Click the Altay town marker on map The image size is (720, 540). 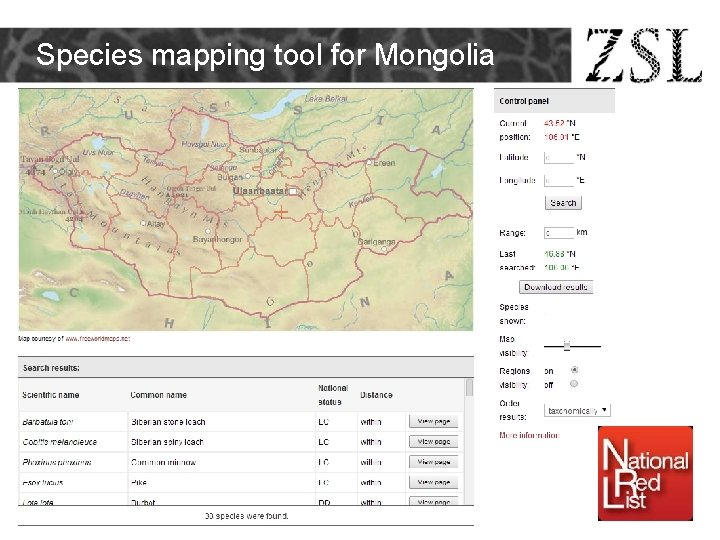point(143,223)
